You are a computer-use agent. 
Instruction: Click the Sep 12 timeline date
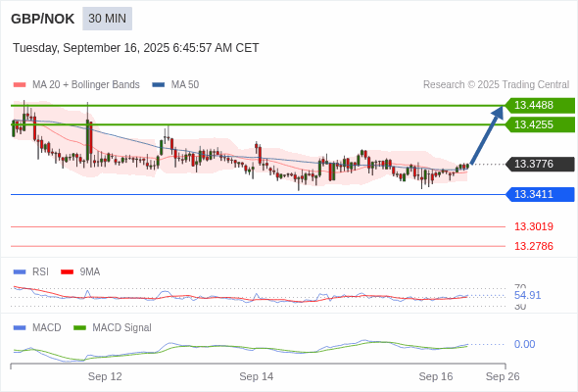click(x=105, y=376)
